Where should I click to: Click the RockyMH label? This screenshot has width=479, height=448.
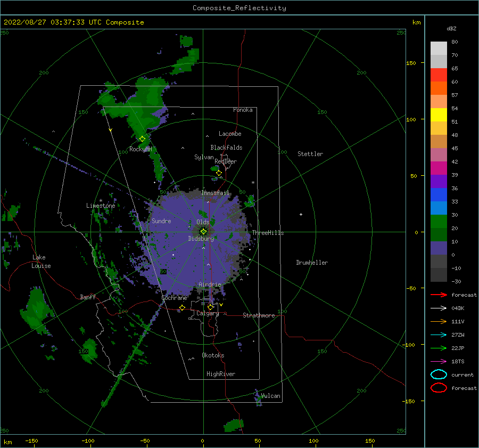141,149
